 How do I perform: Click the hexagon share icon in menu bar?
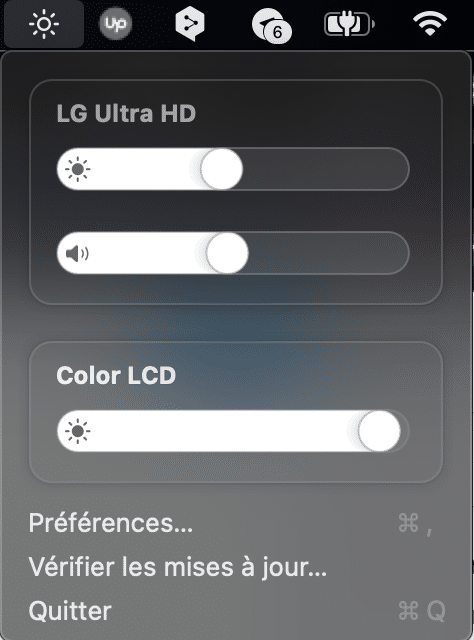pos(190,24)
